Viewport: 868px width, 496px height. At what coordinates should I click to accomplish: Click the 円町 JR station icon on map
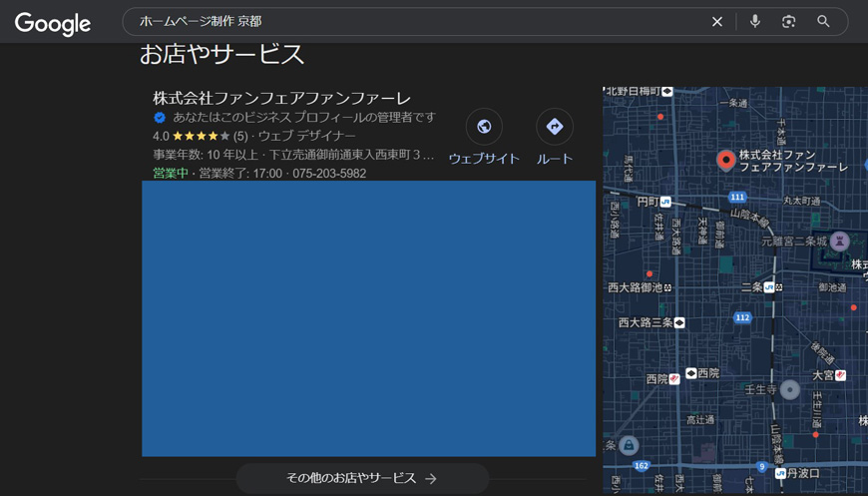[x=665, y=202]
